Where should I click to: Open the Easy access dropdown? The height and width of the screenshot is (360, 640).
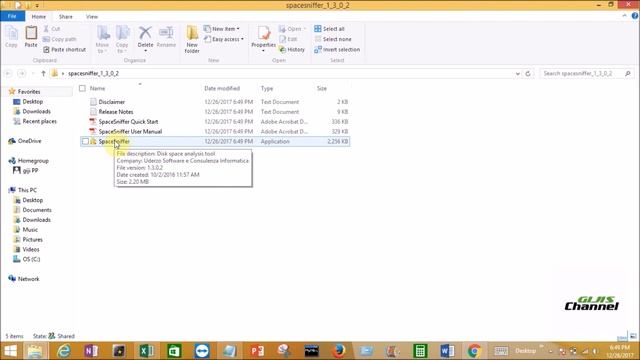pos(224,39)
